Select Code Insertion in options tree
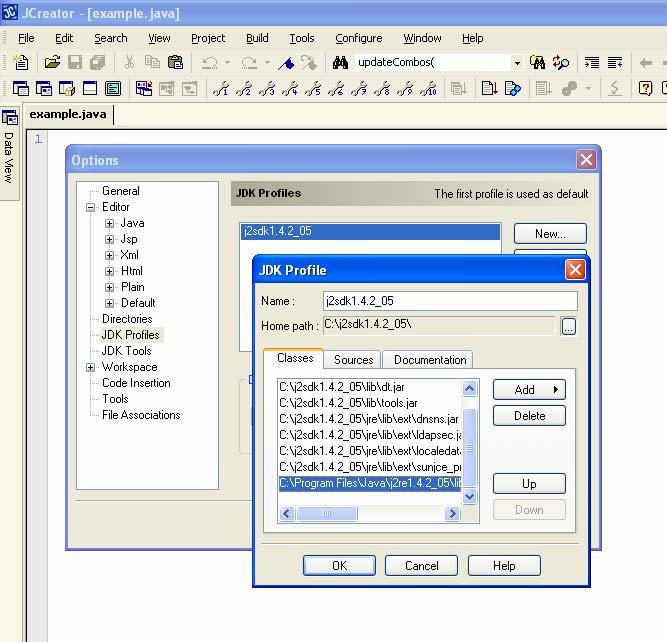The width and height of the screenshot is (667, 642). (x=136, y=383)
